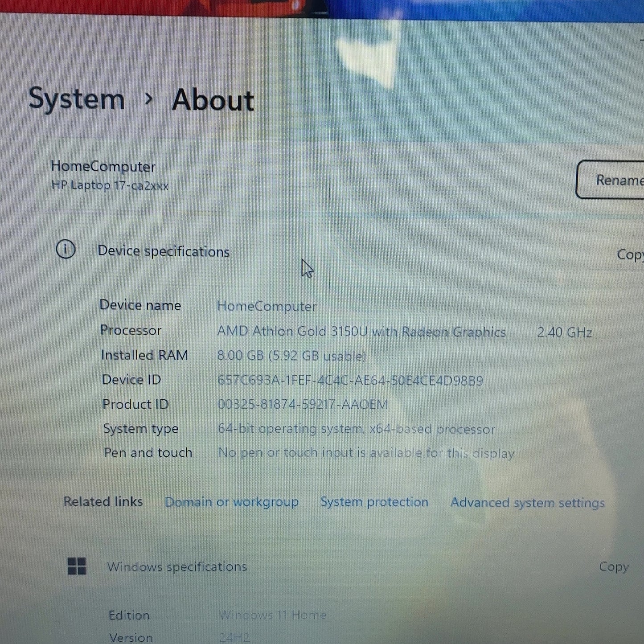Click the Device ID label
The height and width of the screenshot is (644, 644).
pos(131,380)
